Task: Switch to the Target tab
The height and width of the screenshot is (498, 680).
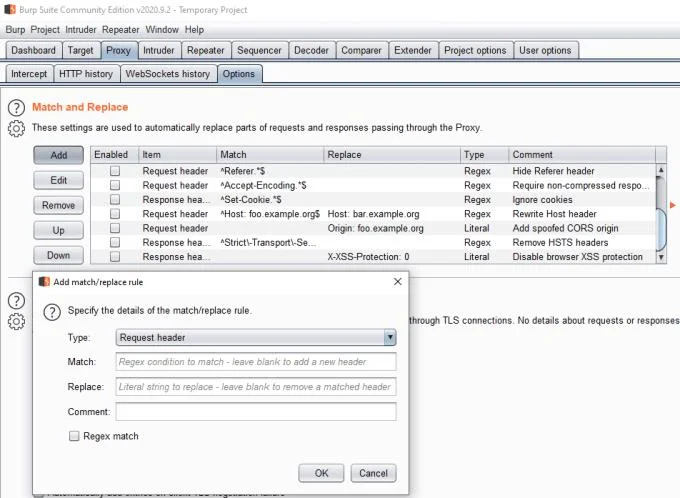Action: pyautogui.click(x=81, y=50)
